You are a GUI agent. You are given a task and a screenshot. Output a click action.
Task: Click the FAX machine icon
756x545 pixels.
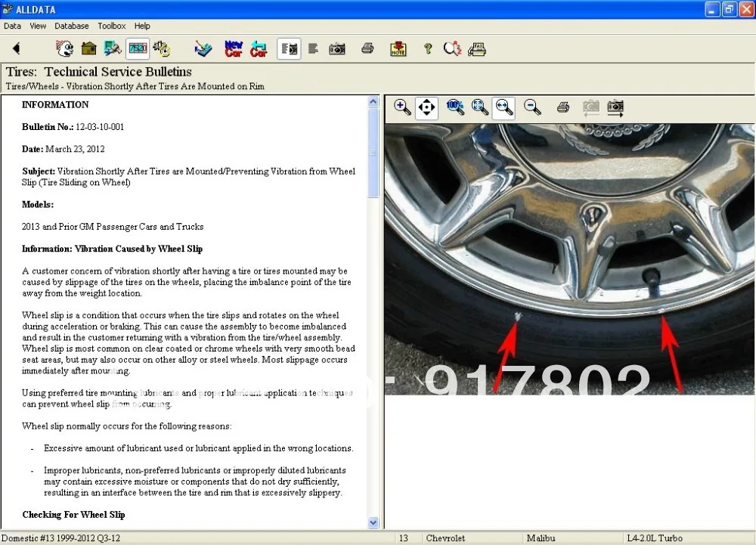(x=477, y=48)
